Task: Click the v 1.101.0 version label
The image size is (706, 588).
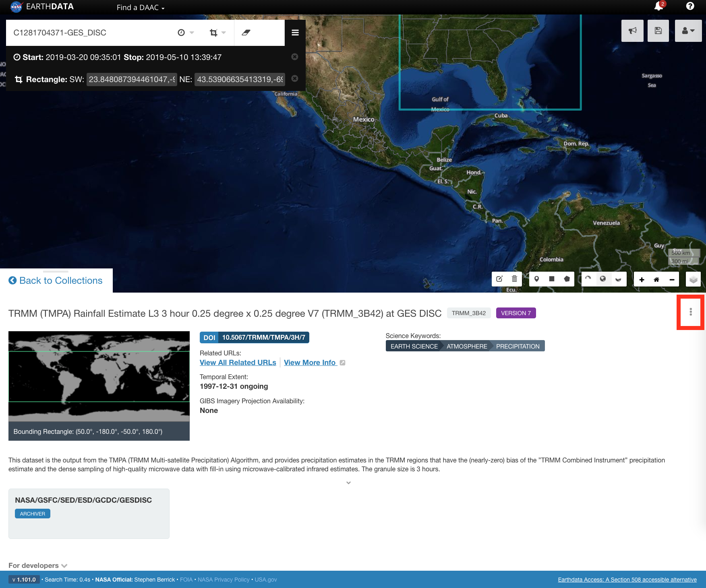Action: [24, 580]
